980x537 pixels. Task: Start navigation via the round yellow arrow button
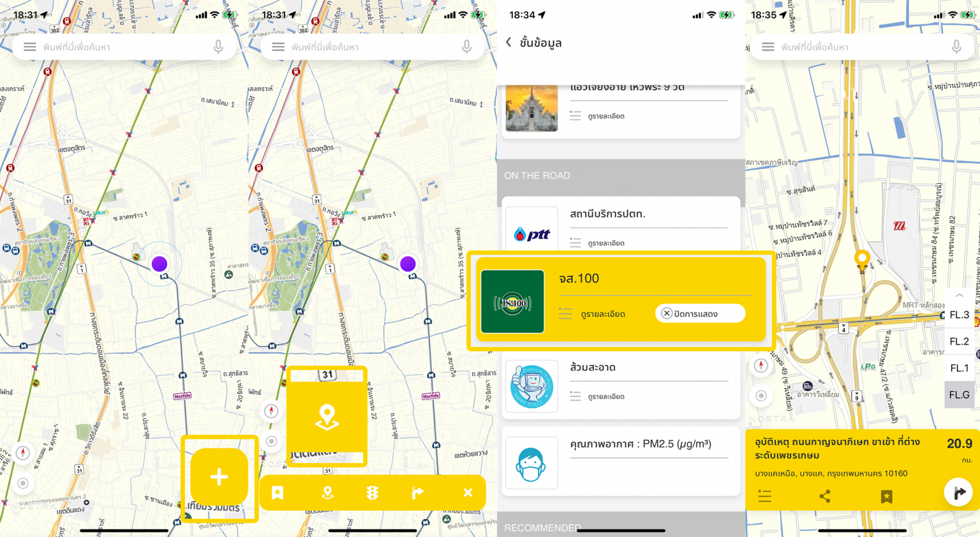coord(958,492)
